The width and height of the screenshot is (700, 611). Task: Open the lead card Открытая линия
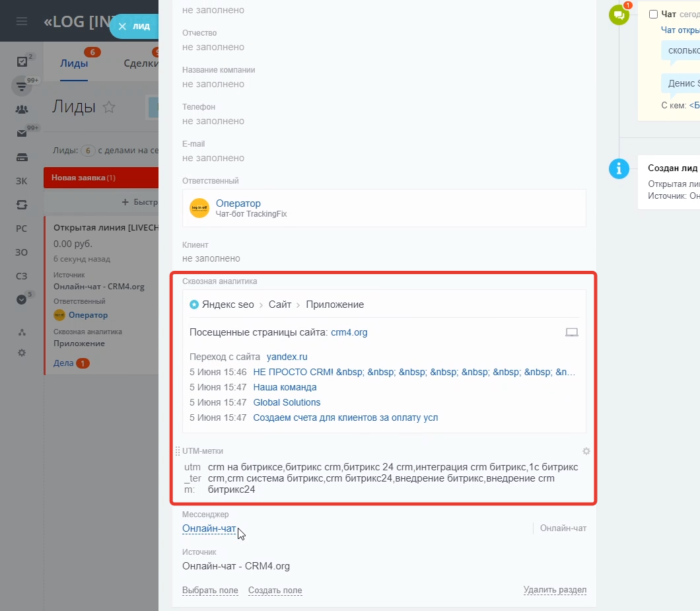point(106,227)
